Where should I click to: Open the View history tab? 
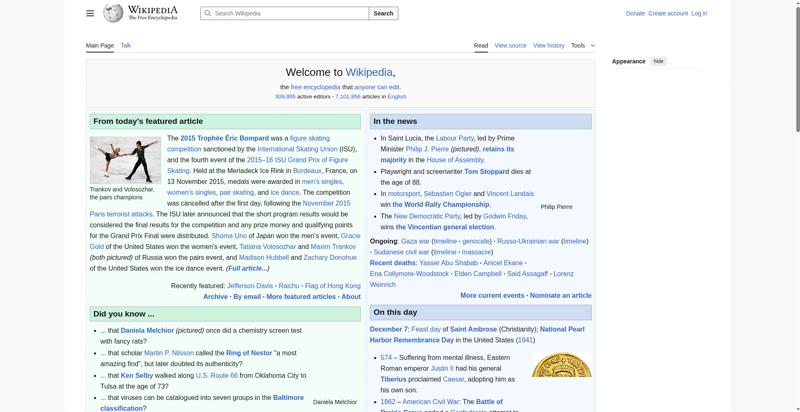coord(548,45)
